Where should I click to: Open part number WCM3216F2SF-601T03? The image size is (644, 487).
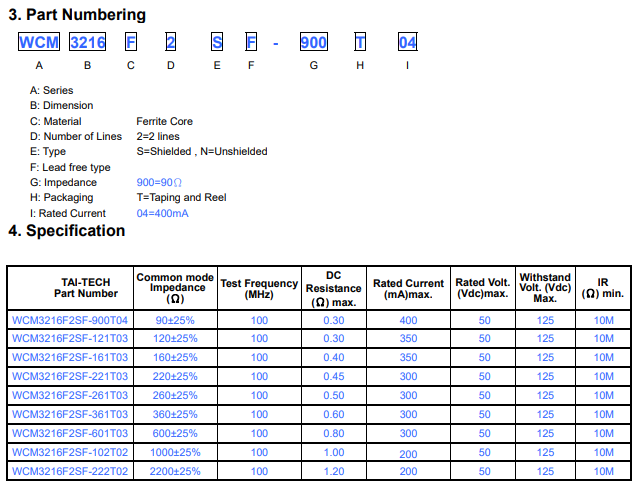click(70, 433)
